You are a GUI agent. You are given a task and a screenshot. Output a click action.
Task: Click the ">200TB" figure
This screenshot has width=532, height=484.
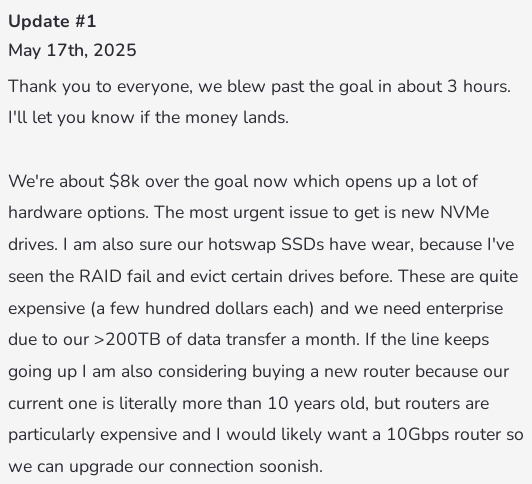point(127,340)
